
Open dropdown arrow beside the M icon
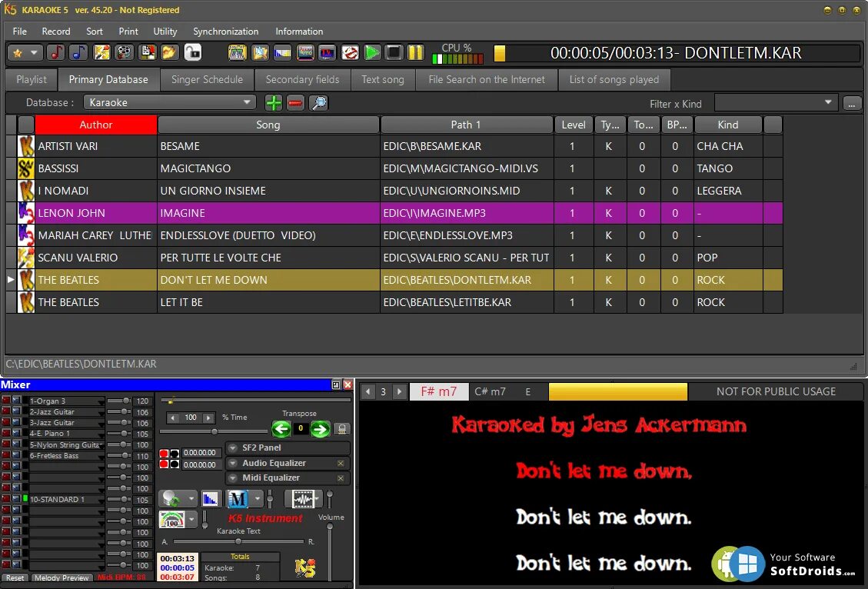click(258, 499)
